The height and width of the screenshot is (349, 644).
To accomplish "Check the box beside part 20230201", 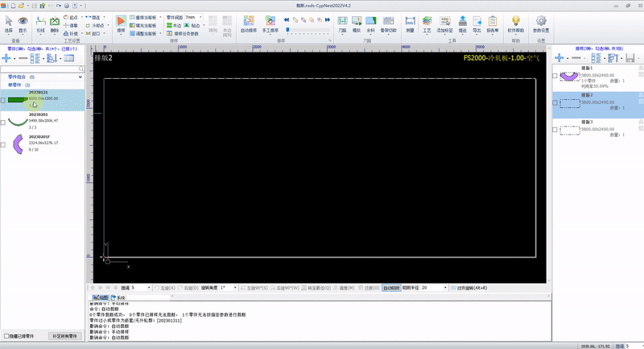I will pos(4,123).
